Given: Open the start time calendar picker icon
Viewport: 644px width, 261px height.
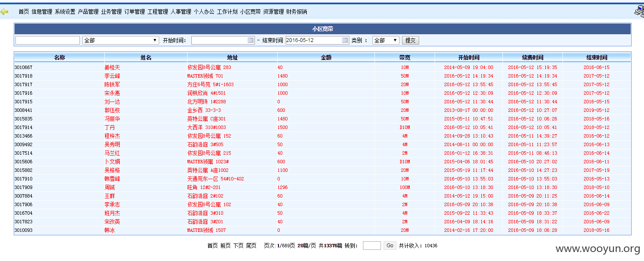Looking at the screenshot, I should tap(251, 40).
